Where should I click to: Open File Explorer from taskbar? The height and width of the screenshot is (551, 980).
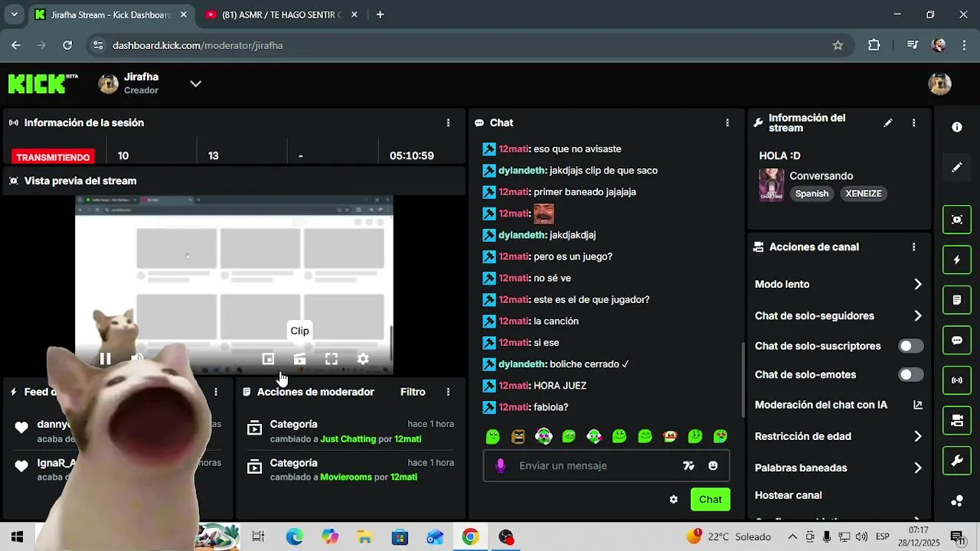(x=364, y=537)
